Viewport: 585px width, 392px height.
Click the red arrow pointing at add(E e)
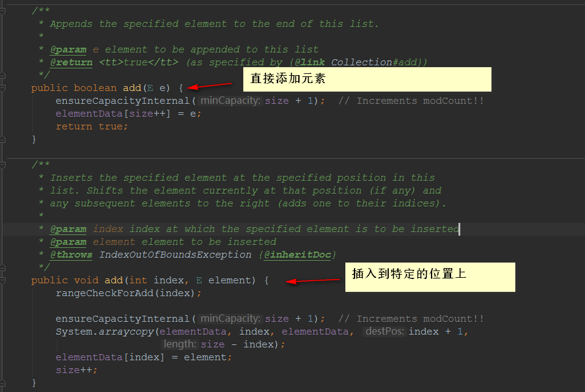(x=209, y=86)
